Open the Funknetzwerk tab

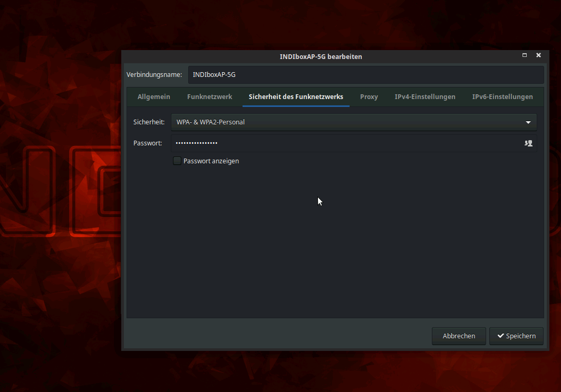[209, 97]
